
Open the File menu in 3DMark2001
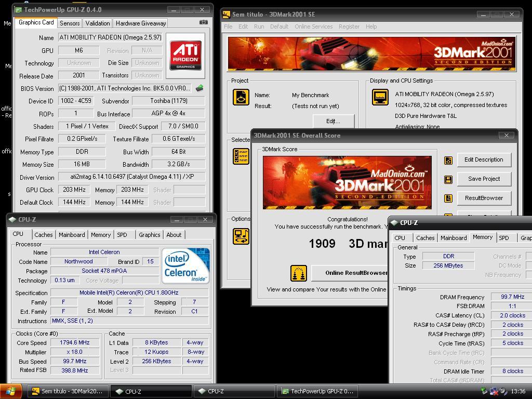click(228, 26)
